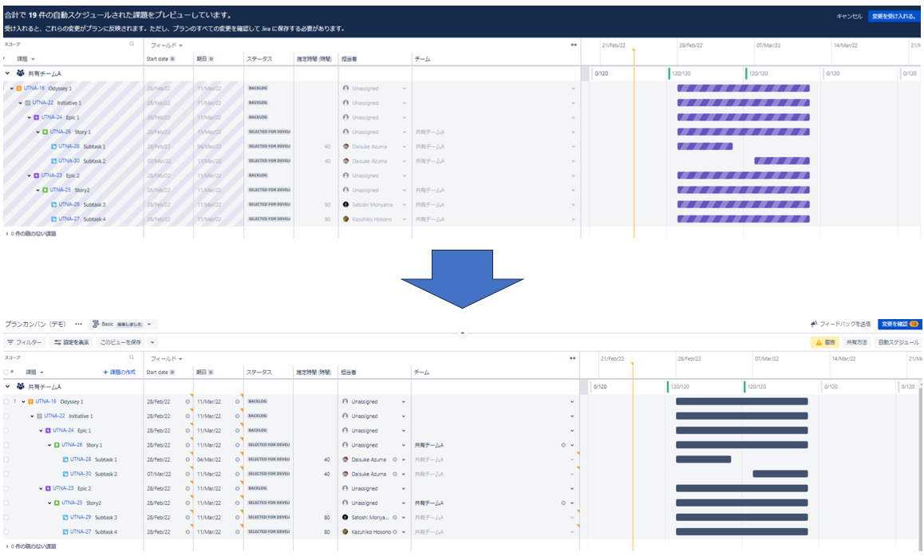Open the 設定を表示 view settings

pyautogui.click(x=72, y=342)
